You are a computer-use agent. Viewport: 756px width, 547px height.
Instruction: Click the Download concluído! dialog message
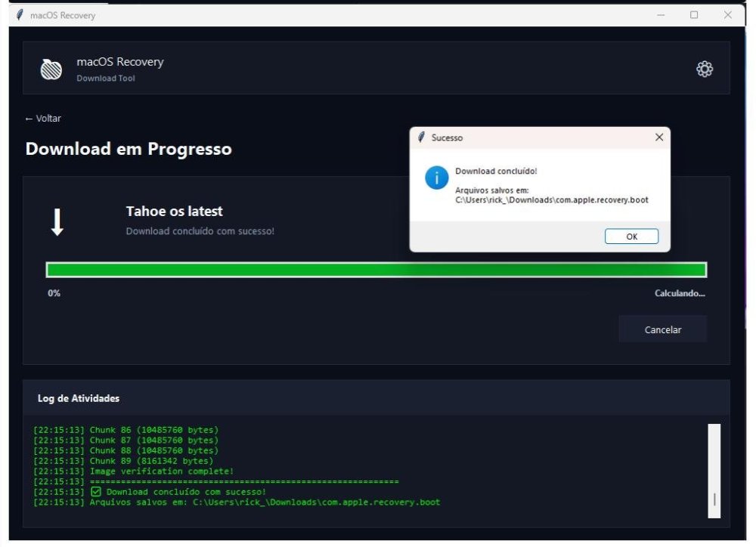(x=496, y=171)
